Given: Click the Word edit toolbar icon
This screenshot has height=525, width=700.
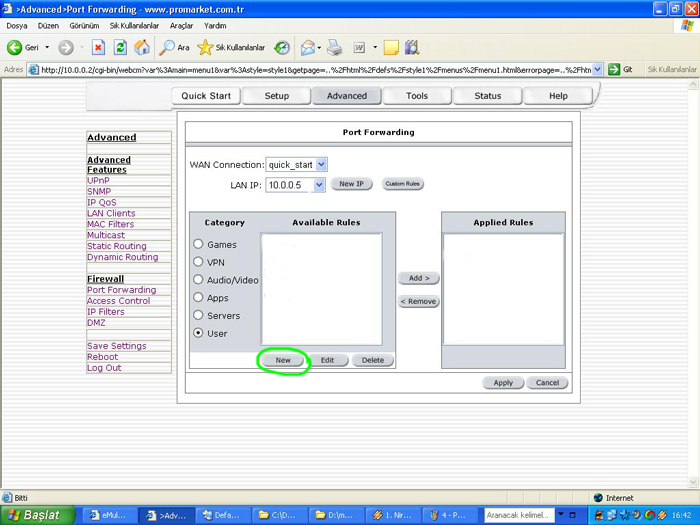Looking at the screenshot, I should (x=359, y=47).
